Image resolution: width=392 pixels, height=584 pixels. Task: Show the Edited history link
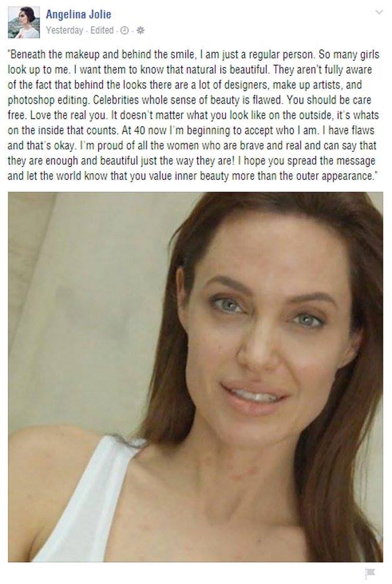102,30
